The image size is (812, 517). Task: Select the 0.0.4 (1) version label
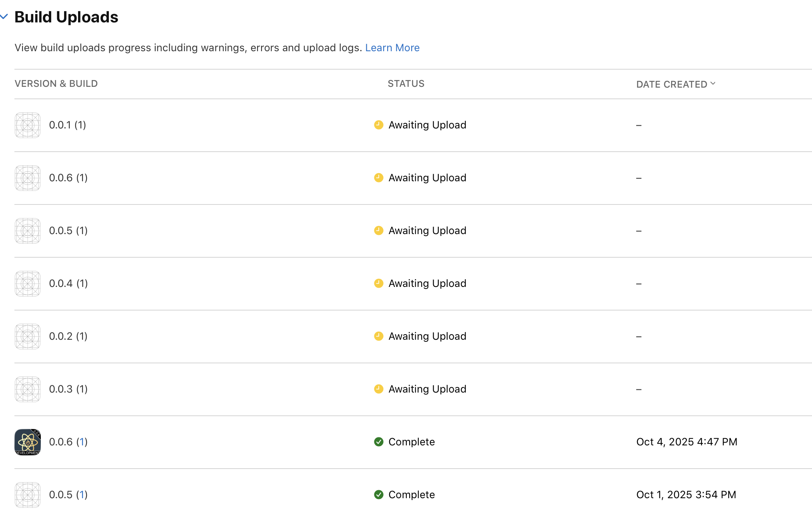coord(68,283)
